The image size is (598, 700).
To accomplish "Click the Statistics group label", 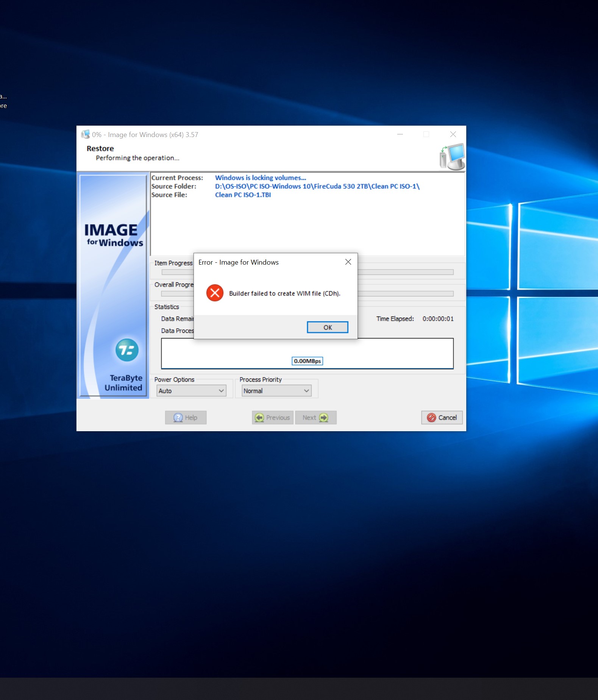I will point(167,307).
